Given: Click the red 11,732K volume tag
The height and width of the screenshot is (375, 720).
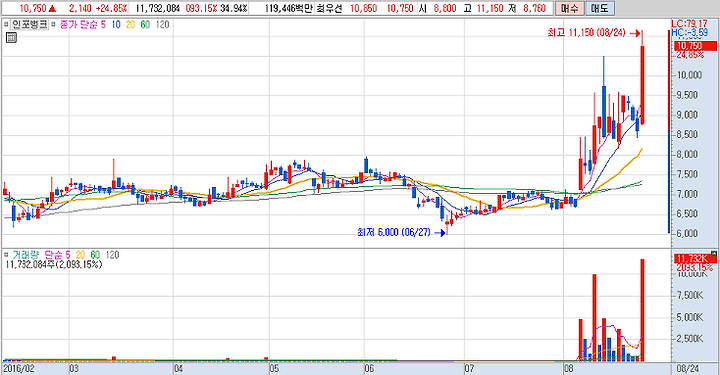Looking at the screenshot, I should coord(695,259).
